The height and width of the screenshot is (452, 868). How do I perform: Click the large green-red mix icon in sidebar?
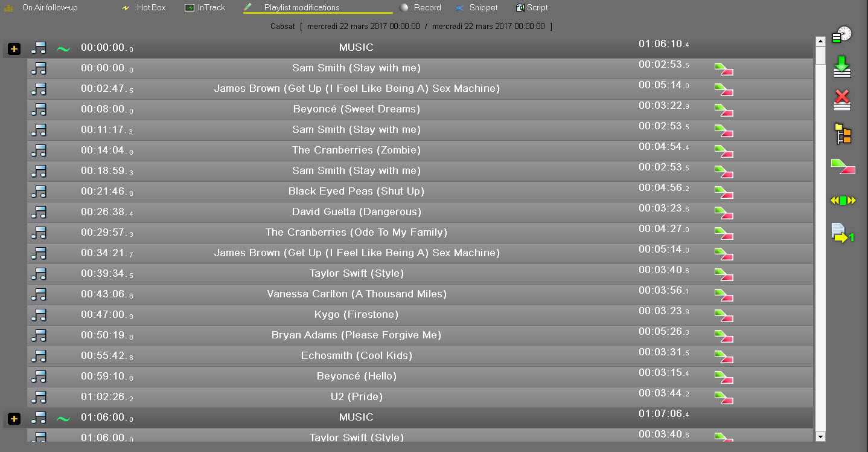click(843, 166)
